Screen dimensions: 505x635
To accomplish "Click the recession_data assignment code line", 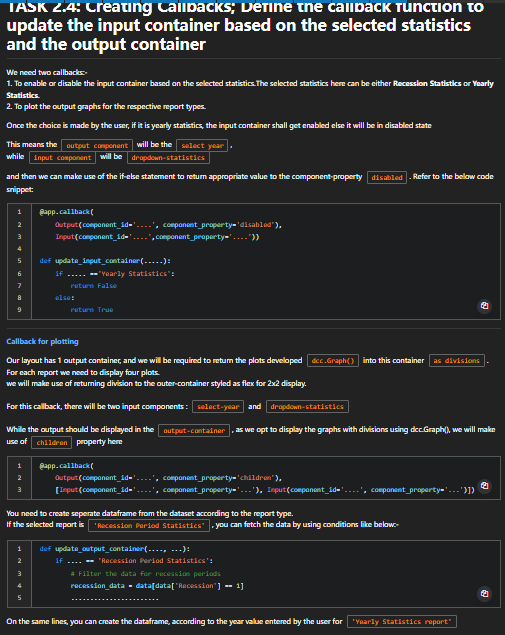I will (157, 586).
